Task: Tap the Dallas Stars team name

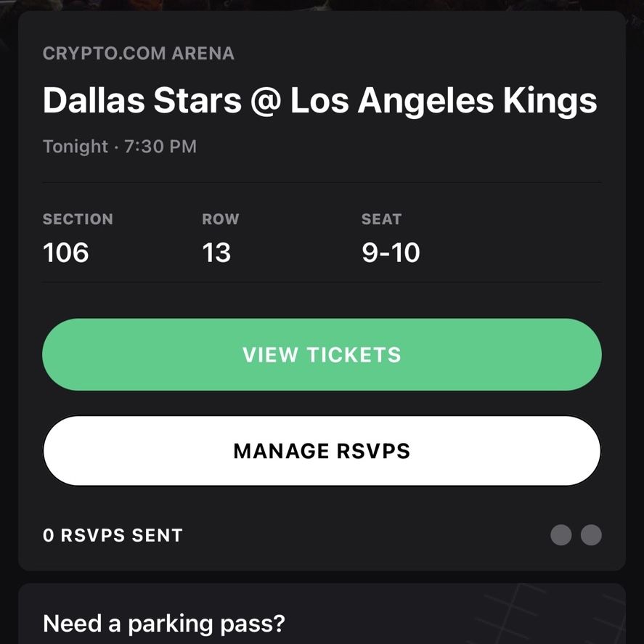Action: (142, 101)
